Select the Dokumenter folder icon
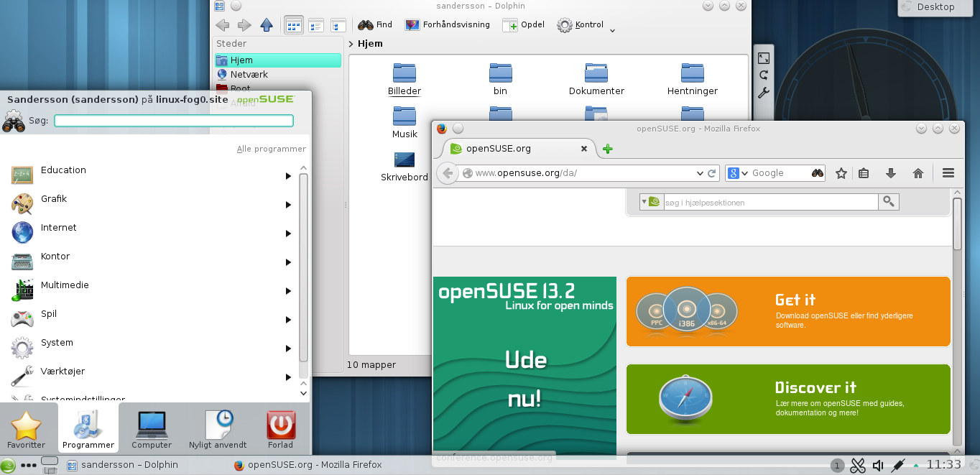 596,72
